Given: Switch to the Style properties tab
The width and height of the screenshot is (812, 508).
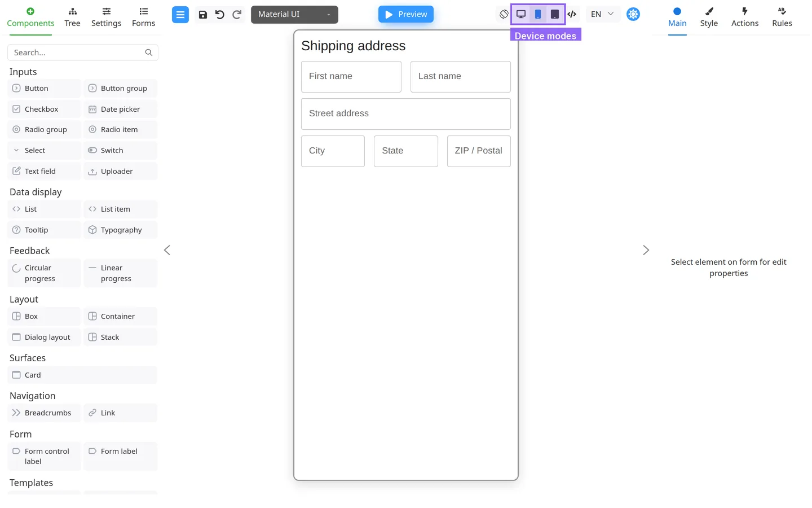Looking at the screenshot, I should pyautogui.click(x=709, y=17).
